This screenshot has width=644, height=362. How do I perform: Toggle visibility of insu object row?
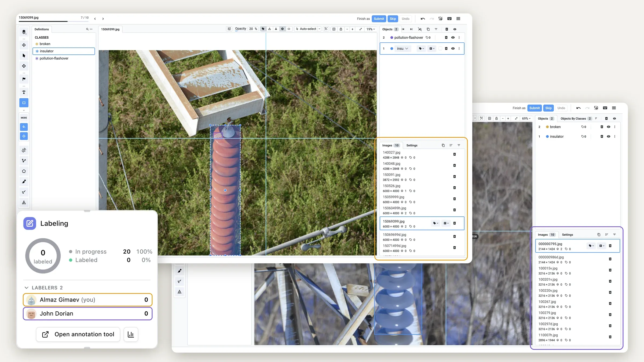click(x=453, y=49)
